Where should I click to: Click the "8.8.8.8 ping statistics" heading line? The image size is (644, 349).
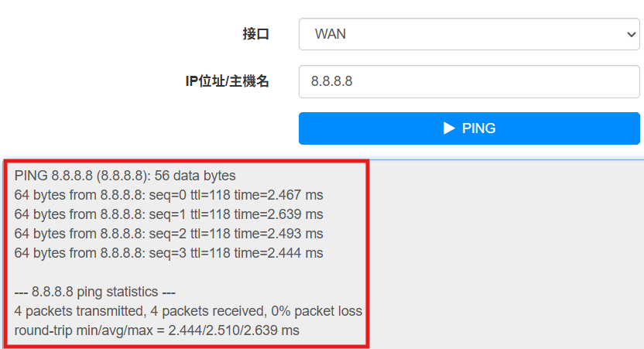[x=95, y=292]
